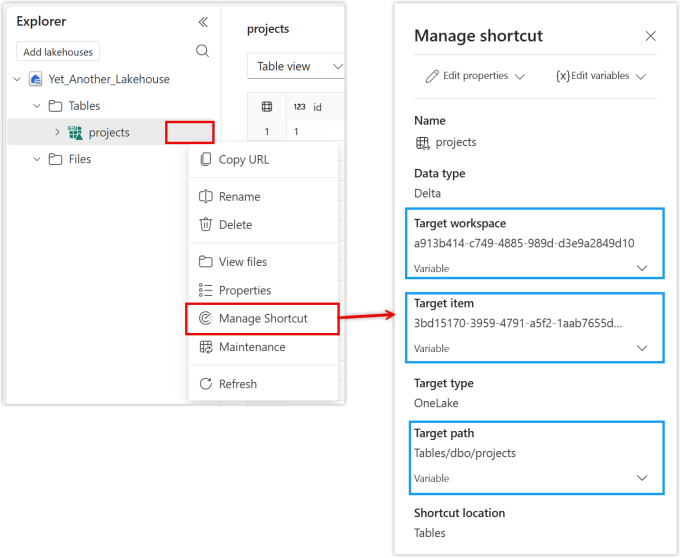Click the Tables folder icon
This screenshot has width=680, height=558.
pyautogui.click(x=55, y=106)
